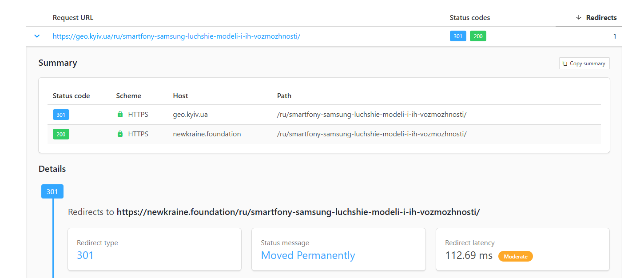This screenshot has height=278, width=644.
Task: Click the 200 badge in status codes column
Action: [478, 36]
